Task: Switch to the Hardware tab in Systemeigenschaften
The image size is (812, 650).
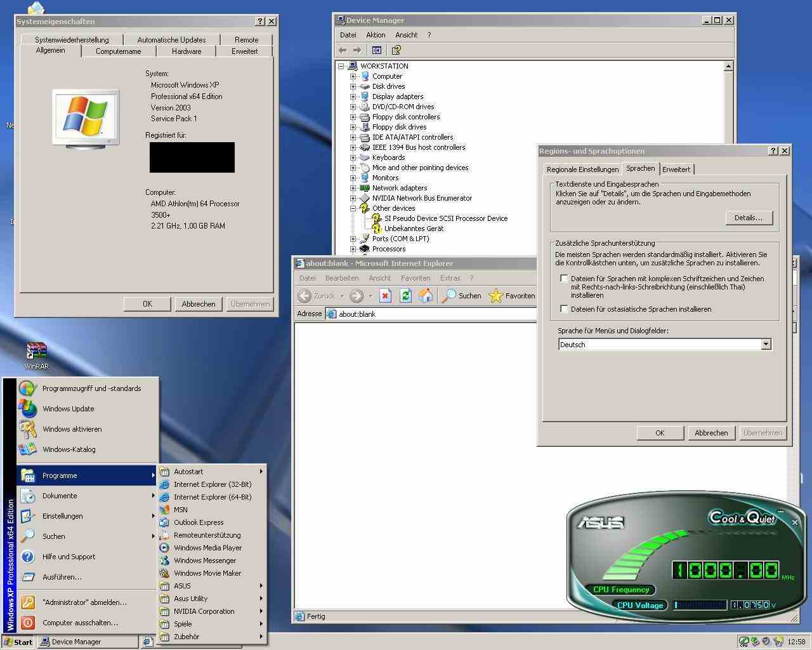Action: [x=187, y=51]
